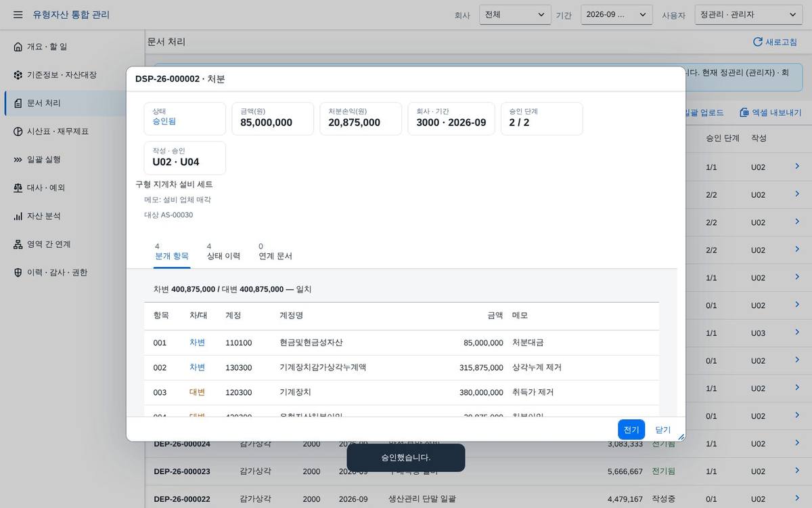The image size is (812, 508).
Task: Click the 대상 AS-00030 asset reference
Action: tap(168, 215)
